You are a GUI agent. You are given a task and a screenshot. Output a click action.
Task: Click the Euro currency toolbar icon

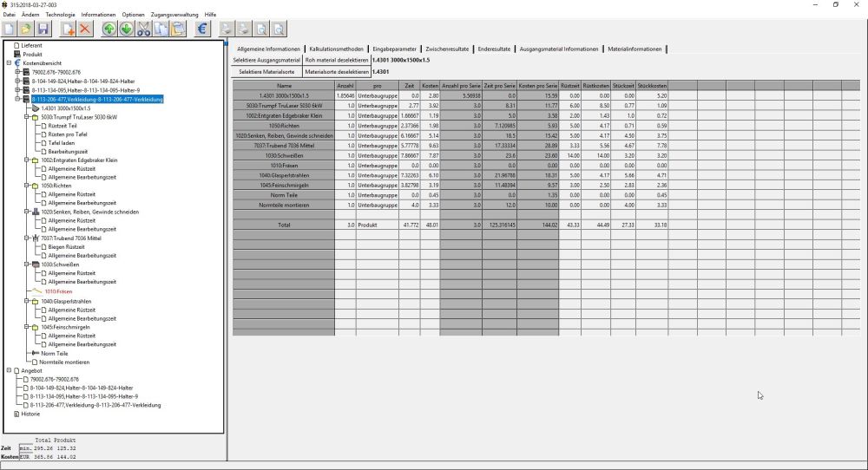pyautogui.click(x=203, y=29)
